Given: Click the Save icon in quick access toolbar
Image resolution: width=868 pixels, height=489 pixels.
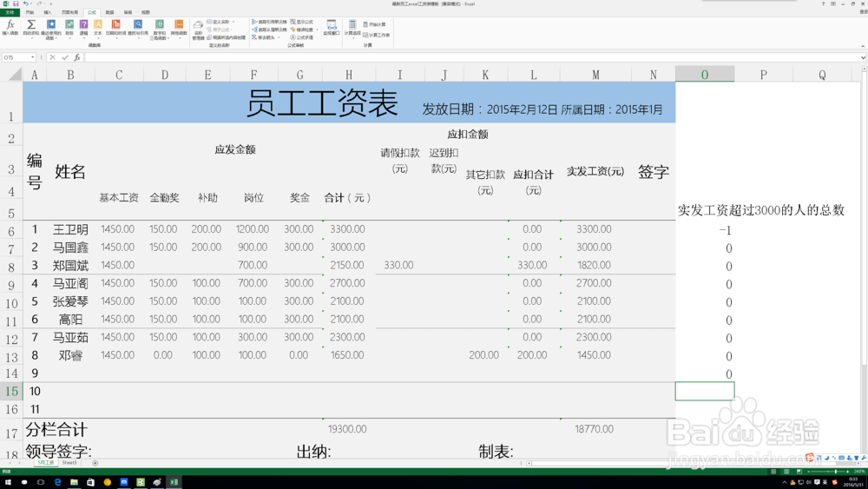Looking at the screenshot, I should 16,3.
